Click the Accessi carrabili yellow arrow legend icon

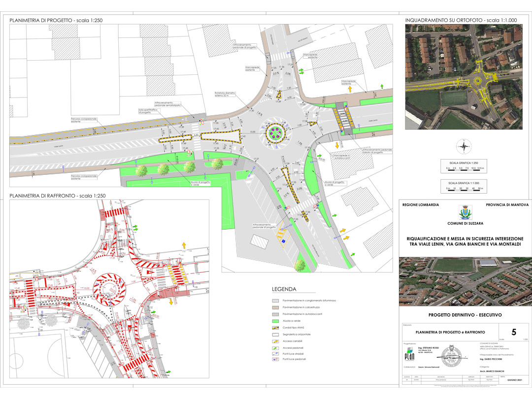pos(277,342)
